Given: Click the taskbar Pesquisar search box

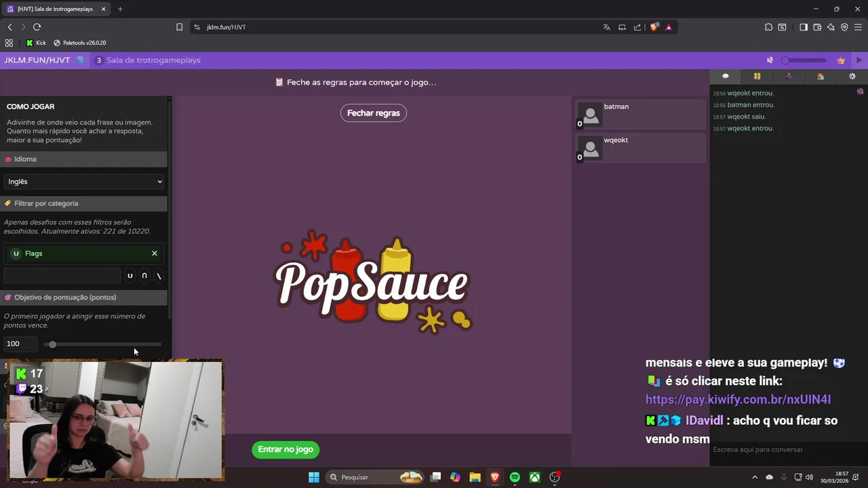Looking at the screenshot, I should (x=375, y=477).
